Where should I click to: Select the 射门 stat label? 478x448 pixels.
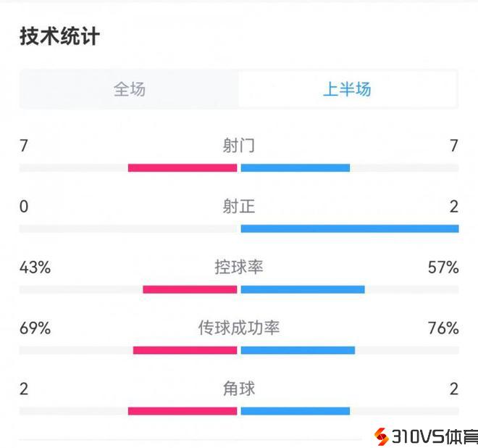(x=239, y=146)
